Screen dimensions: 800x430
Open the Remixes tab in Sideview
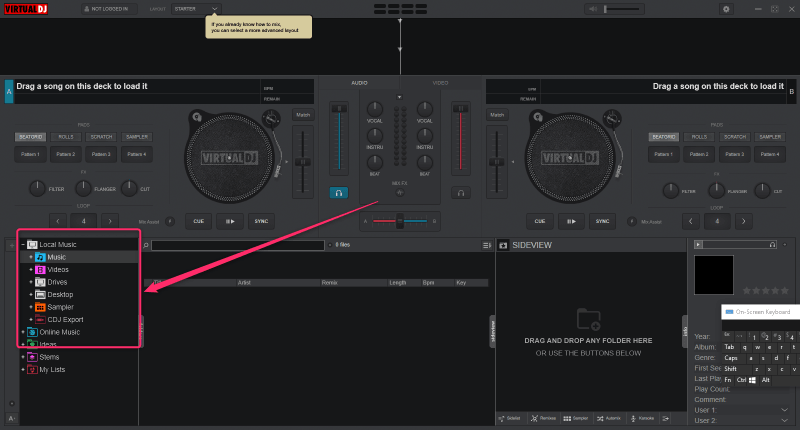(x=543, y=418)
